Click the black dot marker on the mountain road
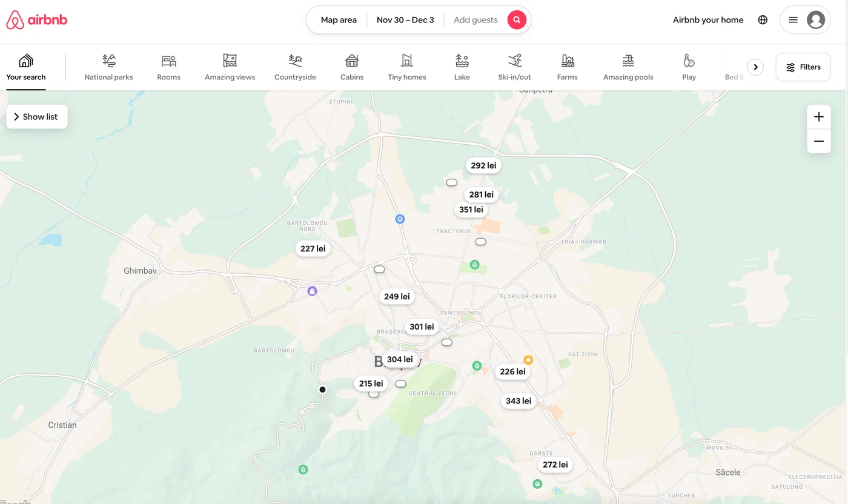The width and height of the screenshot is (848, 504). click(323, 390)
